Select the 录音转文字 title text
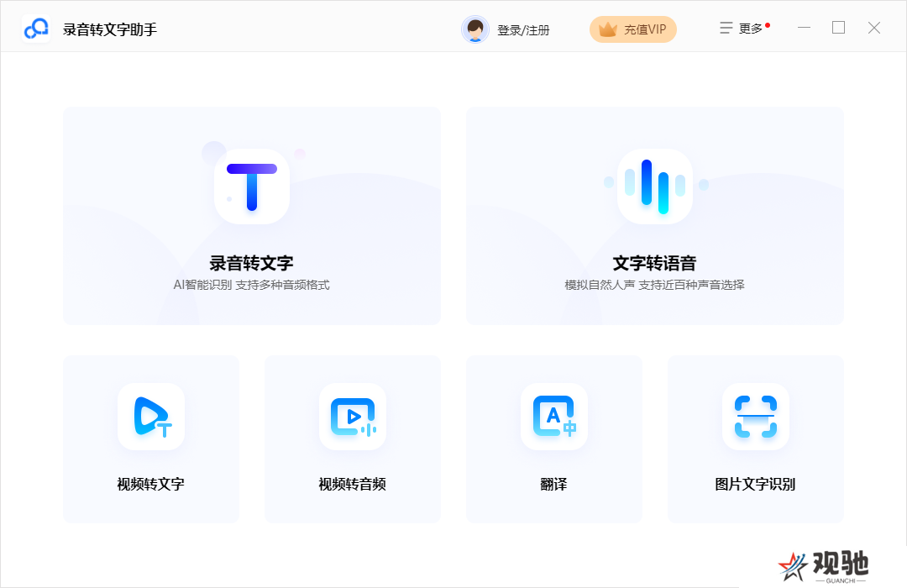 coord(252,263)
